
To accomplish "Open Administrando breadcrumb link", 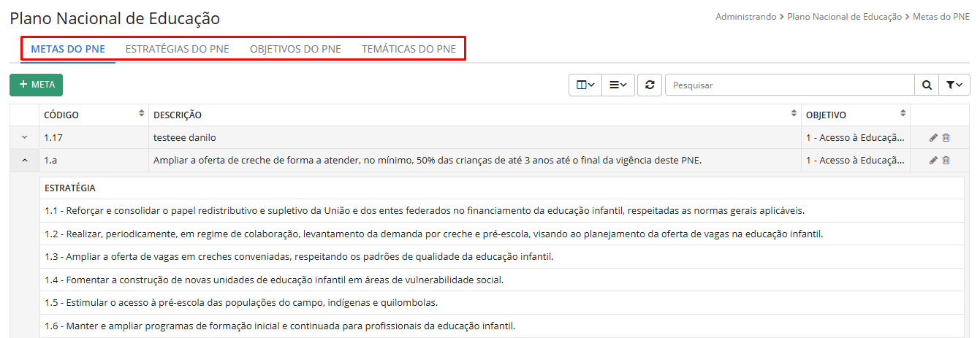I will click(x=746, y=16).
